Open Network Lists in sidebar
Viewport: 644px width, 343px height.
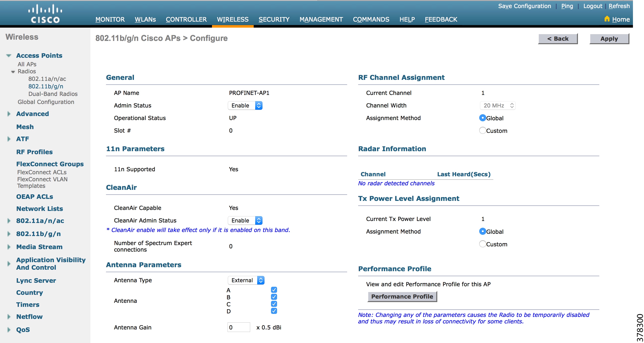(39, 209)
